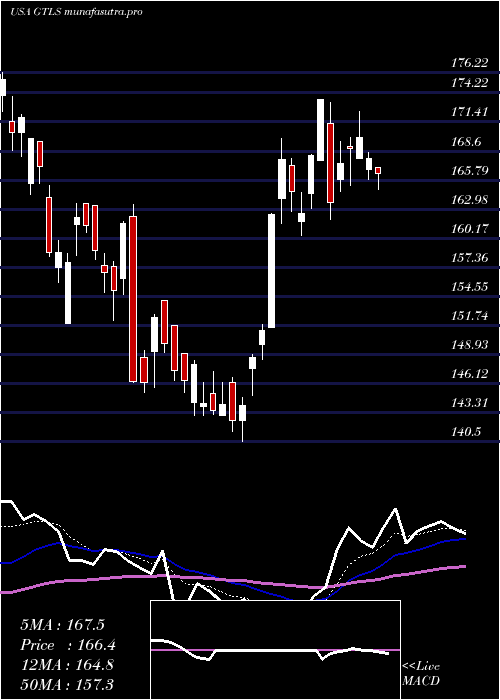500x700 pixels.
Task: Click the 157.36 price level label
Action: coord(469,258)
